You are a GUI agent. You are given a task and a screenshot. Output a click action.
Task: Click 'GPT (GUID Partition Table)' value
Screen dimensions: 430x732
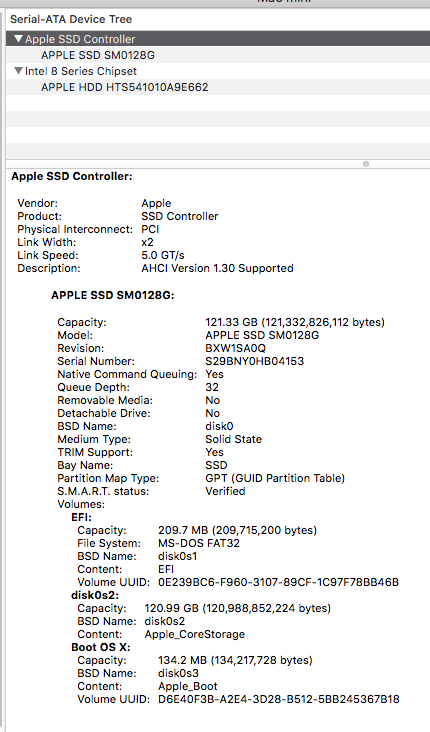275,479
